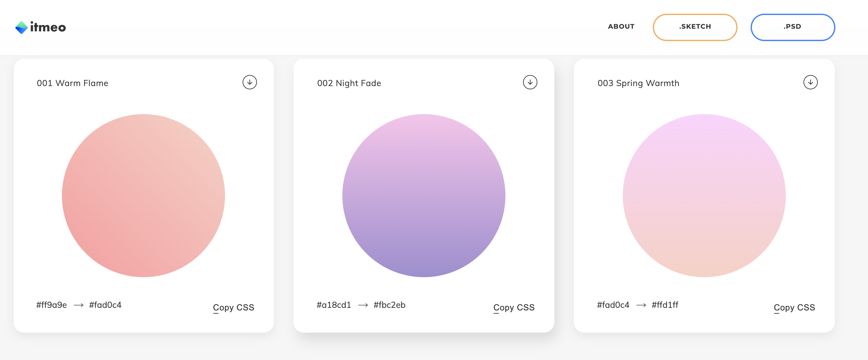Click the 002 Night Fade title
The width and height of the screenshot is (868, 360).
[349, 83]
